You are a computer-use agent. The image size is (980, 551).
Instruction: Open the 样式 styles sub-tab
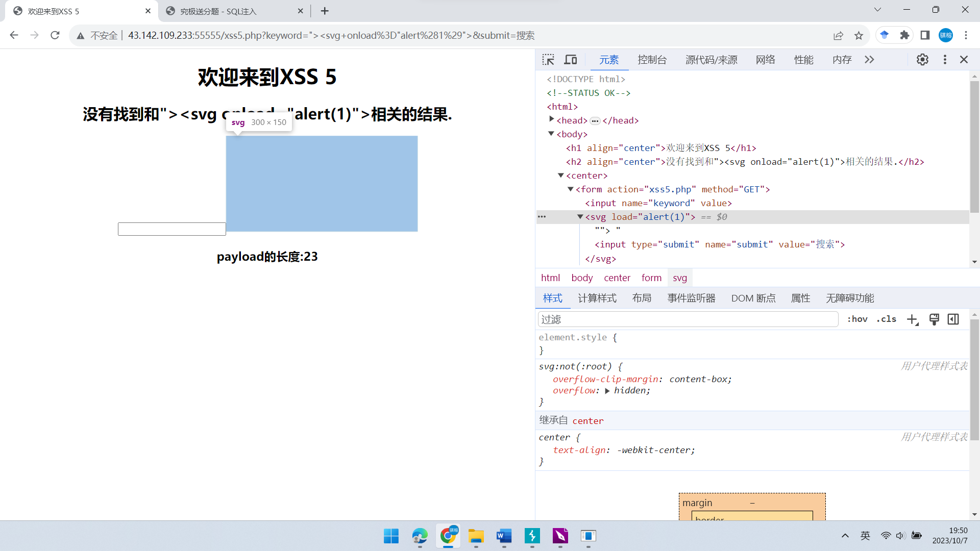(x=553, y=298)
